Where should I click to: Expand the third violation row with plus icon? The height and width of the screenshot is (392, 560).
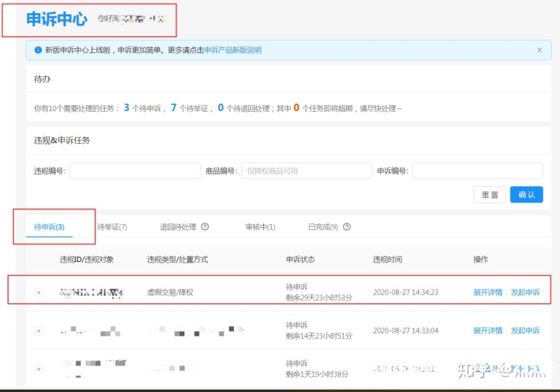(39, 369)
